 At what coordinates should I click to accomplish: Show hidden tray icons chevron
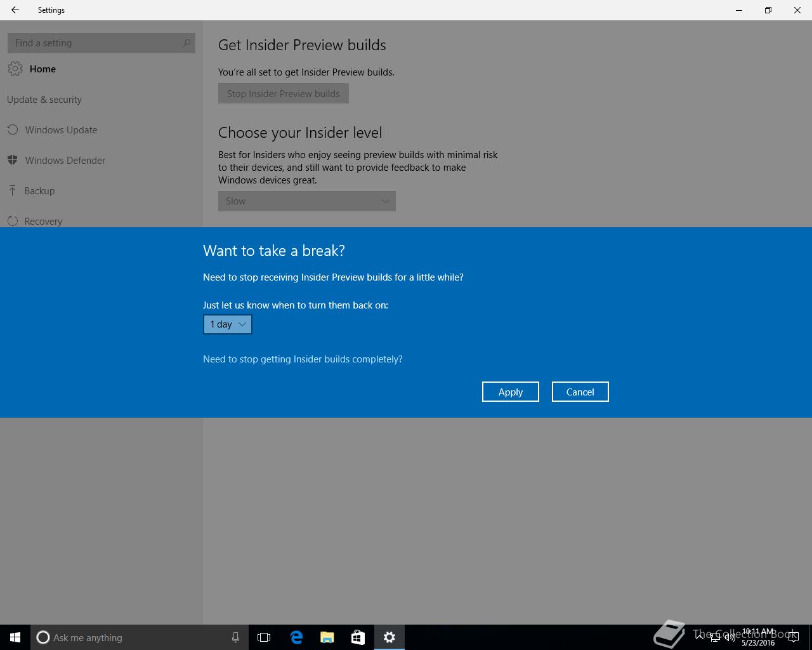coord(700,637)
